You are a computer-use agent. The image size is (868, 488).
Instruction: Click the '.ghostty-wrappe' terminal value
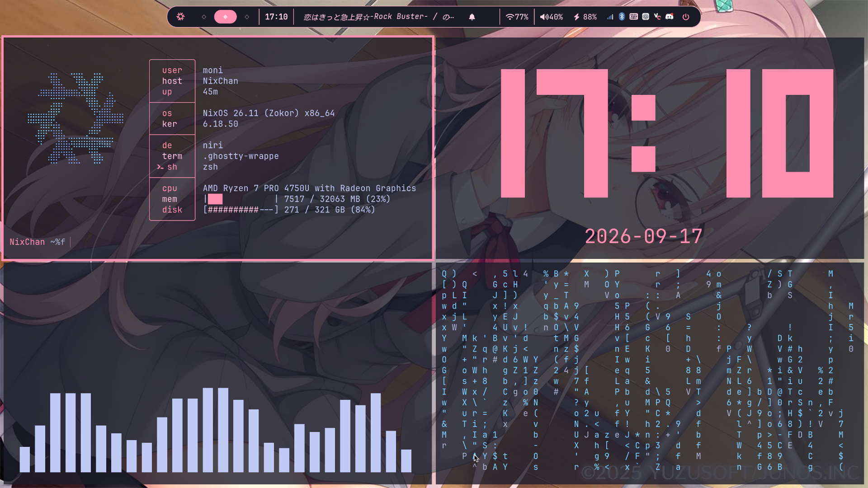pos(241,156)
